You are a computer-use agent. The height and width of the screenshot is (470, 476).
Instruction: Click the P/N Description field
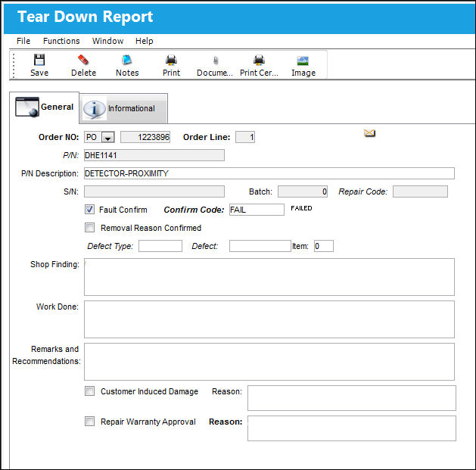coord(269,173)
